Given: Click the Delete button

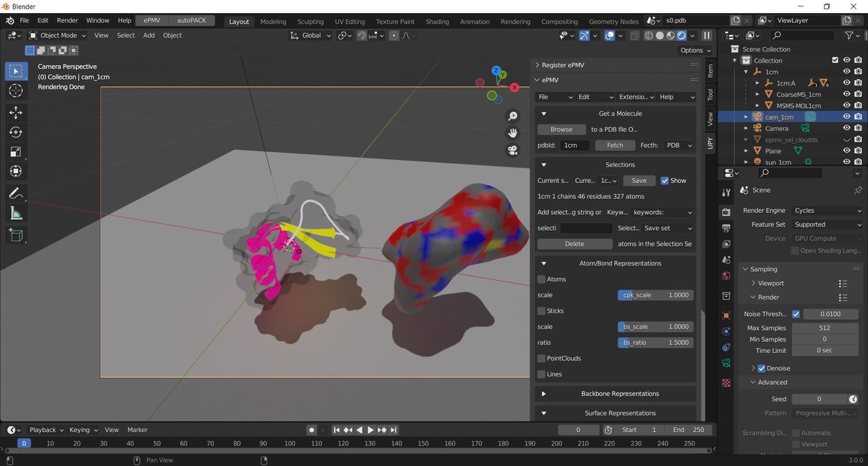Looking at the screenshot, I should [x=574, y=245].
